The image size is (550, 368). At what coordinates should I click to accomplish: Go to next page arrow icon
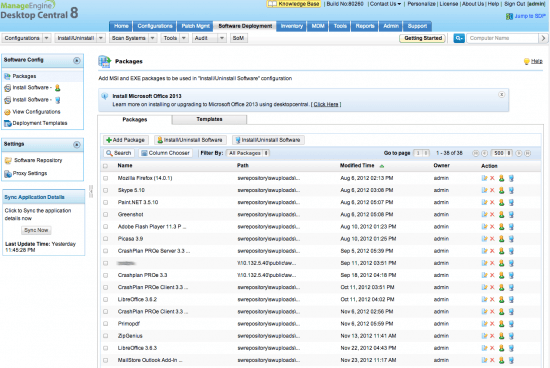coord(518,153)
